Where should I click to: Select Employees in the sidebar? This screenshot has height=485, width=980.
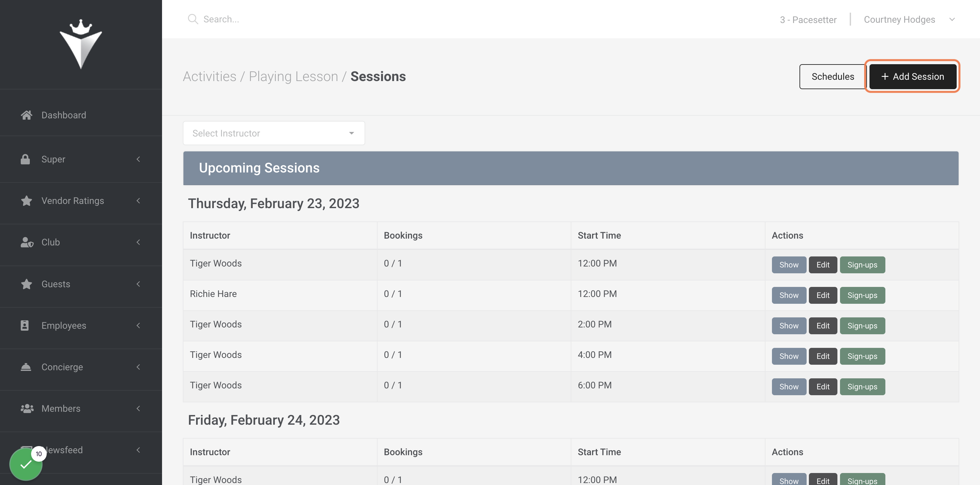pos(64,325)
